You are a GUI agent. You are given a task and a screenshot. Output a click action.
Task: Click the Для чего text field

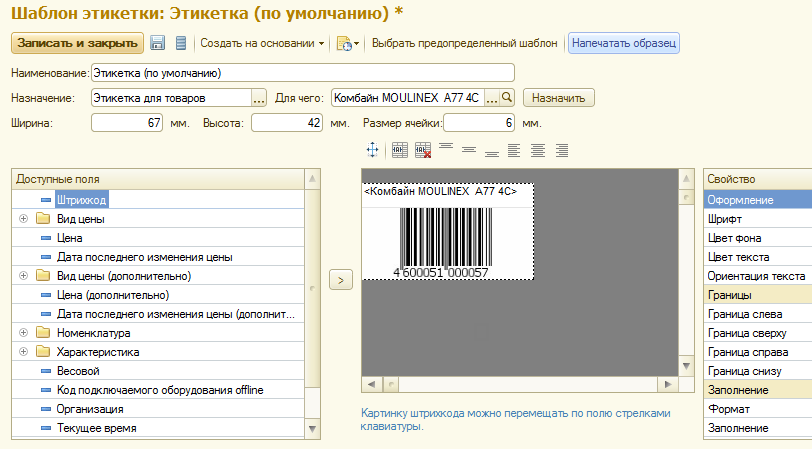click(x=408, y=98)
